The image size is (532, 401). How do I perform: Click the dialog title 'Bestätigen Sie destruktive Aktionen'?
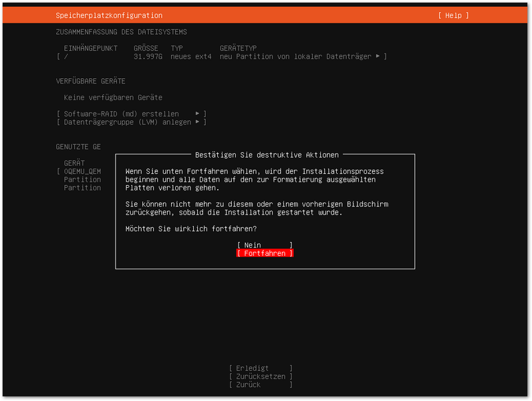click(x=267, y=155)
